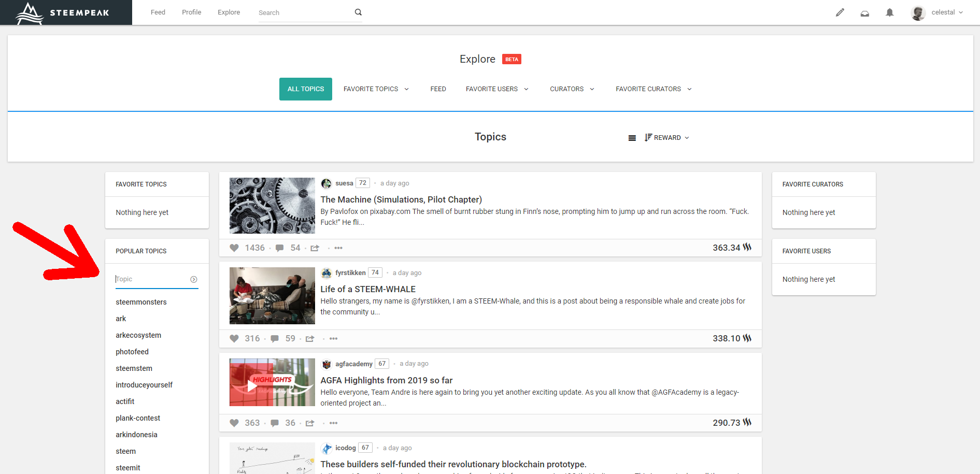980x474 pixels.
Task: Open the steemmonsters popular topic
Action: tap(141, 302)
